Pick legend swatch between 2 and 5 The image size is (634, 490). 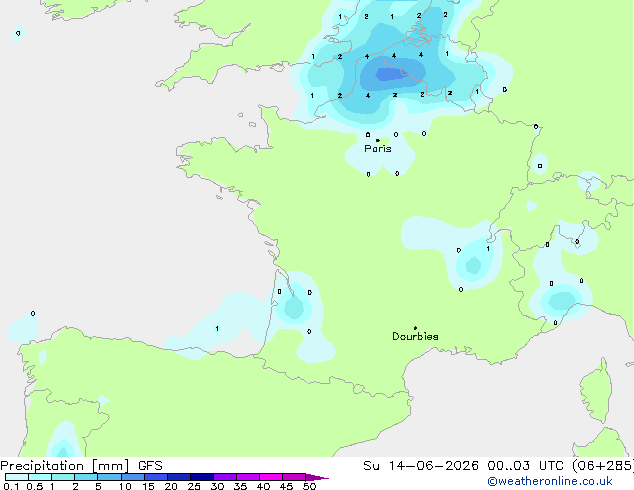86,477
